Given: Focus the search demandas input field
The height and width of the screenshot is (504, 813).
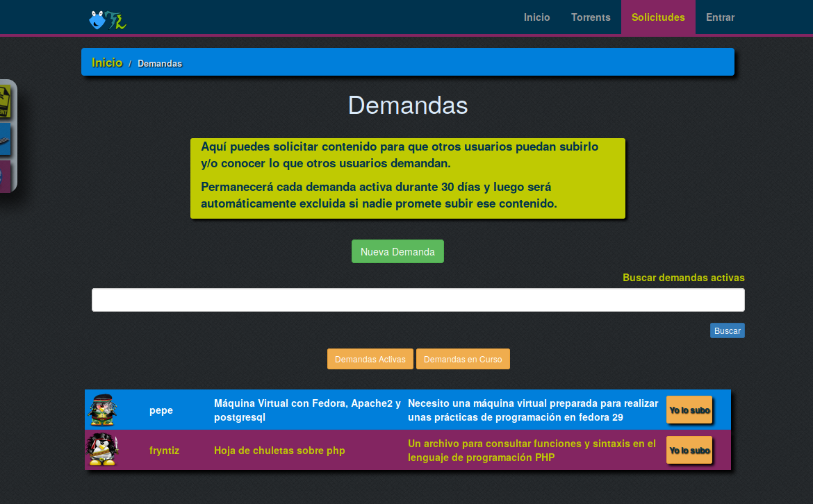Looking at the screenshot, I should pyautogui.click(x=418, y=300).
